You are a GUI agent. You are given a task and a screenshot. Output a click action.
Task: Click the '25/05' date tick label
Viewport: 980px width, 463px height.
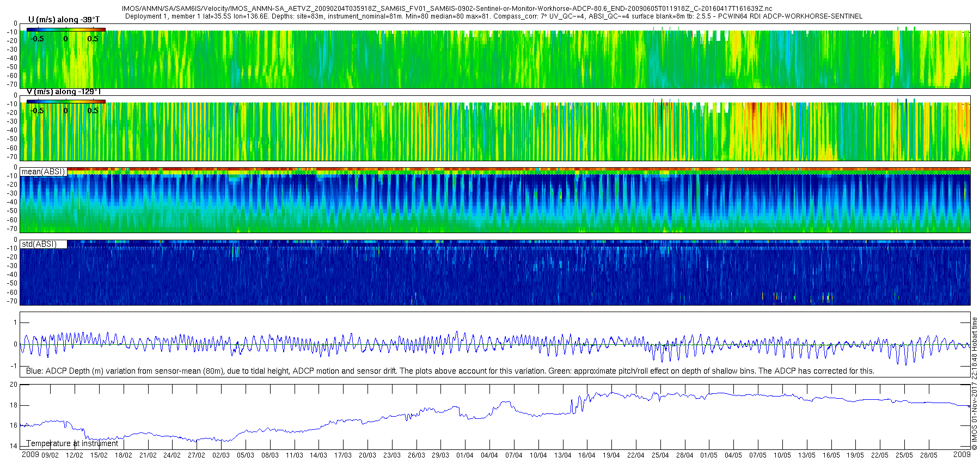click(x=904, y=455)
